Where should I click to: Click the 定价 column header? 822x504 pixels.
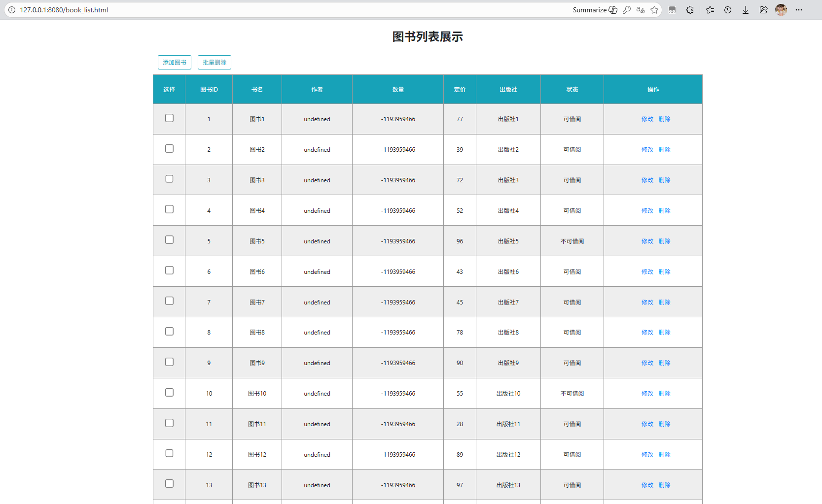tap(460, 90)
